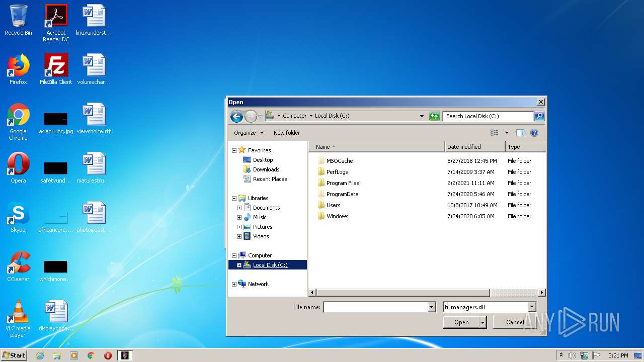Click the volume speaker tray icon

coord(572,355)
